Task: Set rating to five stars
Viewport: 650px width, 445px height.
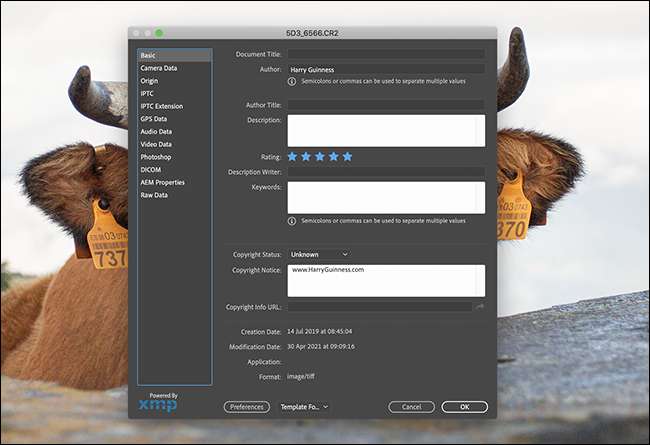Action: pos(347,156)
